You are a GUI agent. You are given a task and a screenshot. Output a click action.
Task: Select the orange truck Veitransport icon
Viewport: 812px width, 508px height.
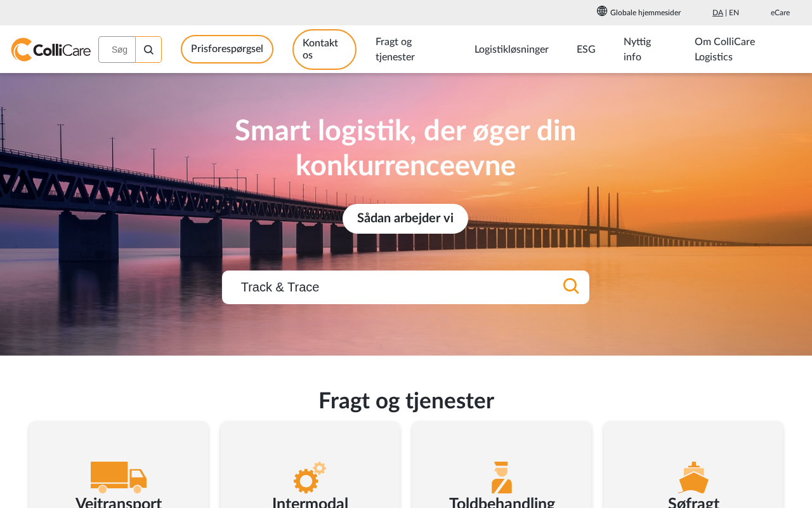tap(119, 477)
